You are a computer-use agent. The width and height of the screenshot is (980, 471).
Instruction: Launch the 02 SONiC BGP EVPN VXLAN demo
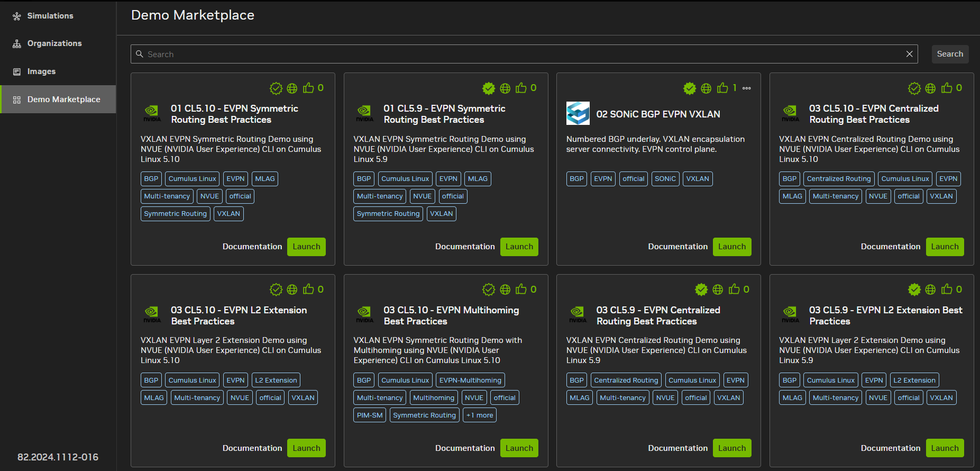click(x=731, y=247)
